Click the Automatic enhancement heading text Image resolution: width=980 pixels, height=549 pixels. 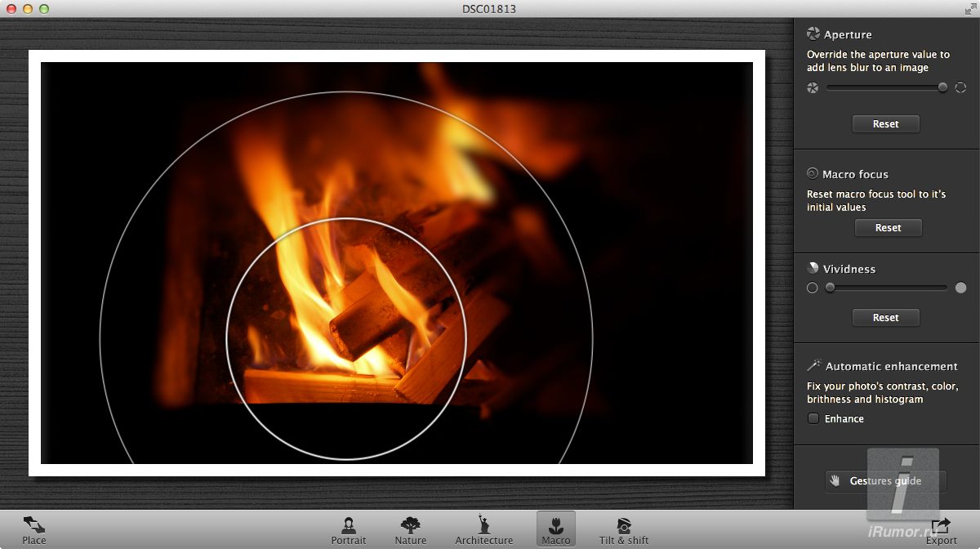(x=892, y=366)
